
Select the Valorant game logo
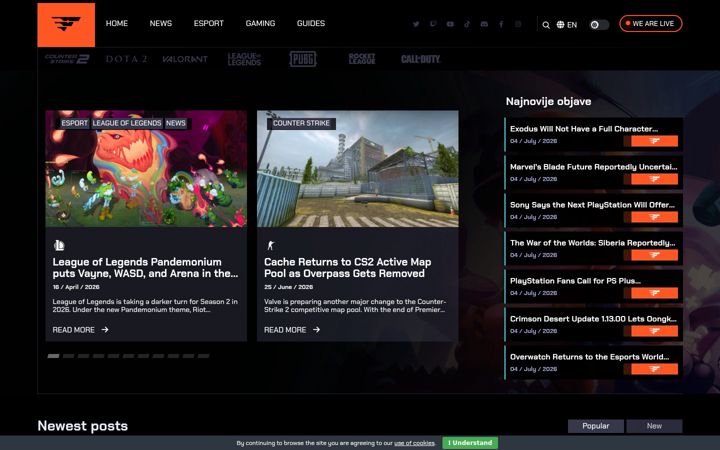[185, 59]
